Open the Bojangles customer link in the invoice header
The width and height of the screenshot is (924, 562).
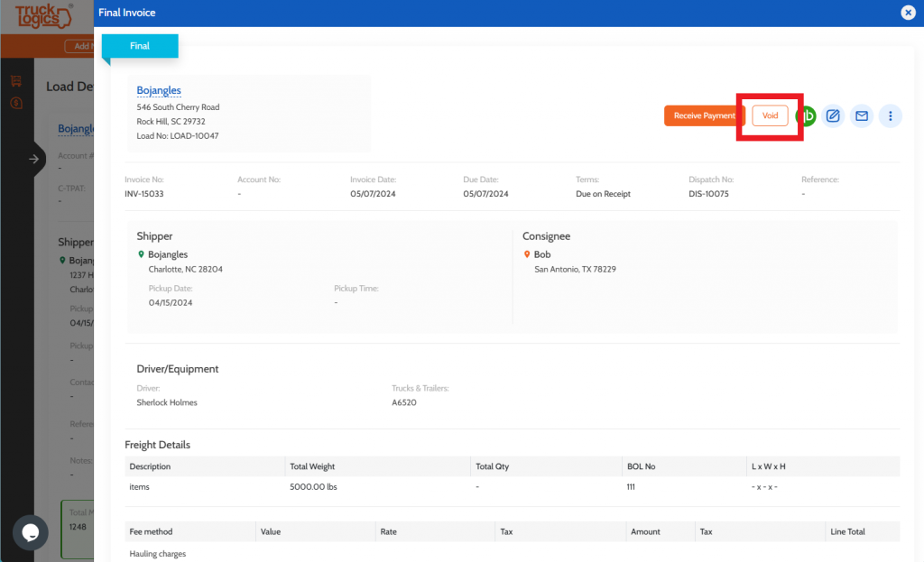[x=159, y=90]
